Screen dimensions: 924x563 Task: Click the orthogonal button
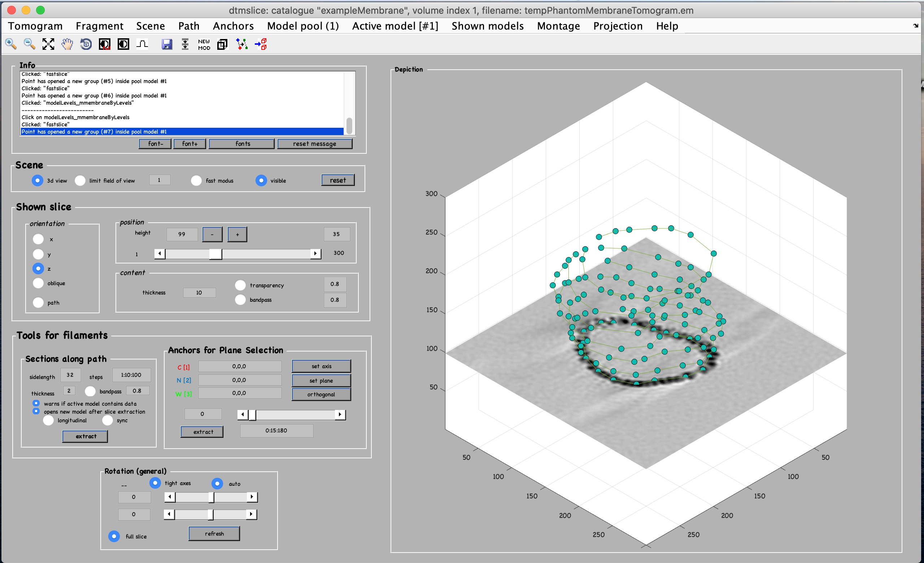coord(321,394)
